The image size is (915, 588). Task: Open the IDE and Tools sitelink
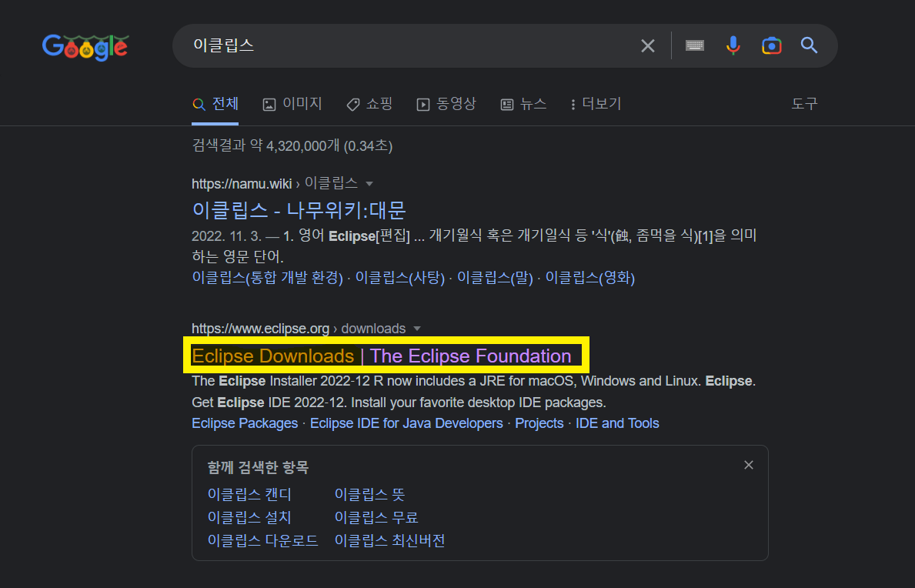(x=617, y=423)
